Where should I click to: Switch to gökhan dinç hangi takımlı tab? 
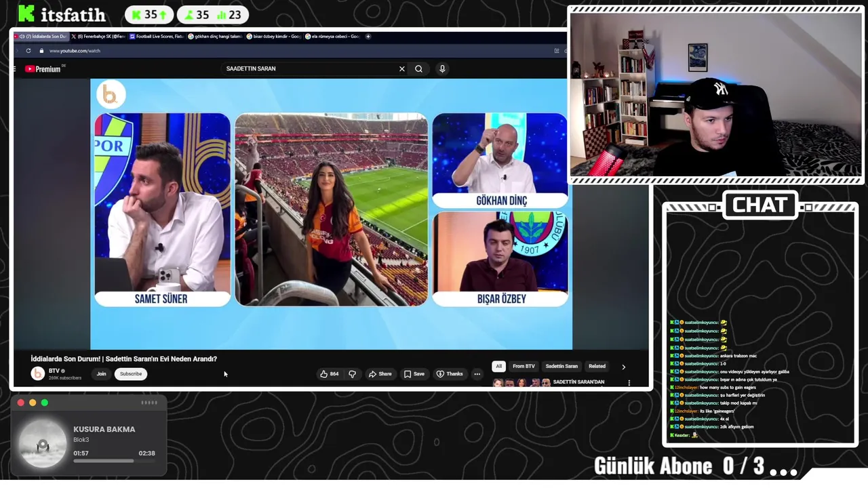click(215, 37)
